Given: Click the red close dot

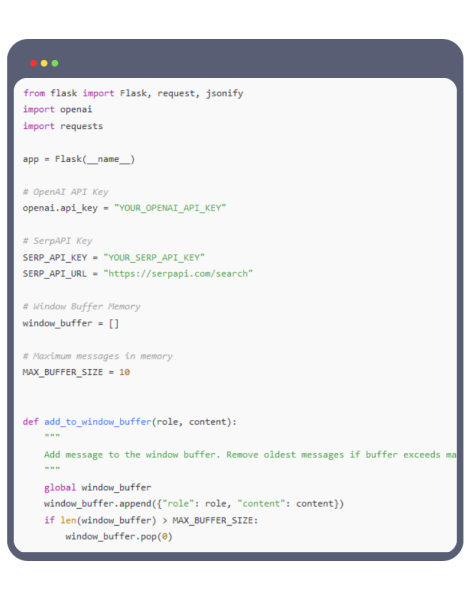Looking at the screenshot, I should click(34, 63).
